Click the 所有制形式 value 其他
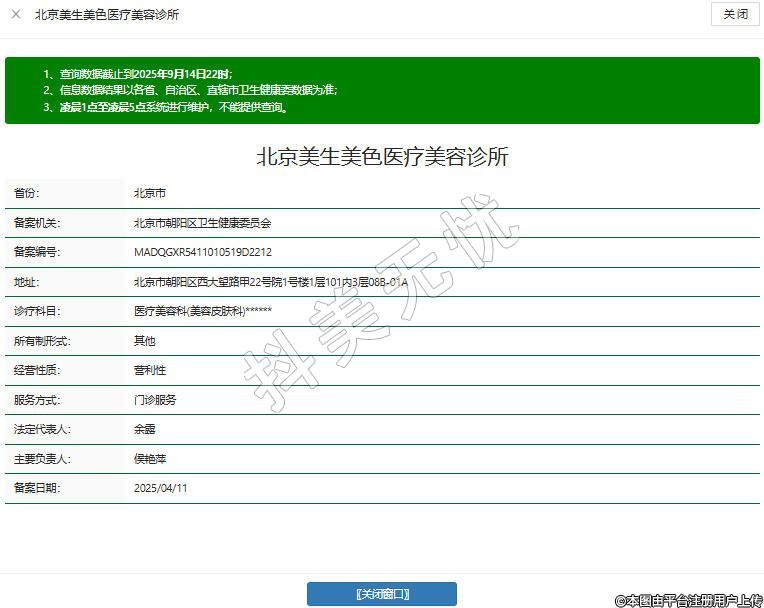This screenshot has width=764, height=608. coord(145,341)
